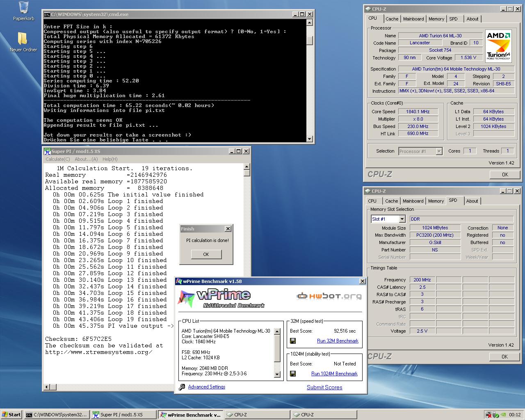
Task: Close the wPrime Benchmark window
Action: (x=362, y=281)
